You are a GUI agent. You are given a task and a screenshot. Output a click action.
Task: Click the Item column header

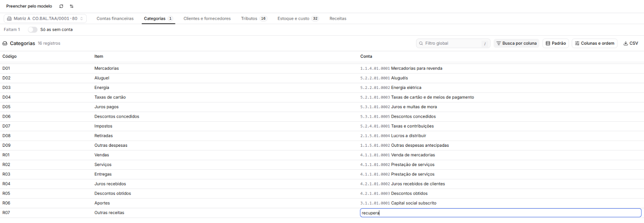pyautogui.click(x=99, y=56)
